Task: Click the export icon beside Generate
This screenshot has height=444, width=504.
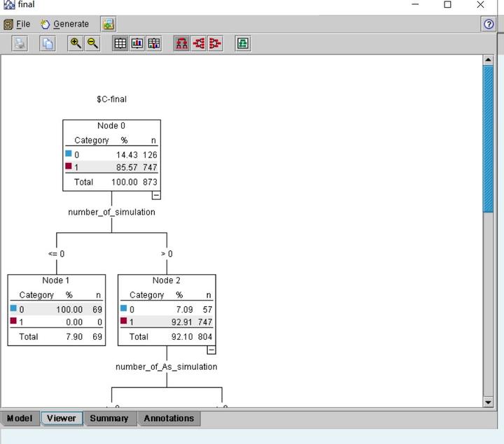Action: (108, 24)
